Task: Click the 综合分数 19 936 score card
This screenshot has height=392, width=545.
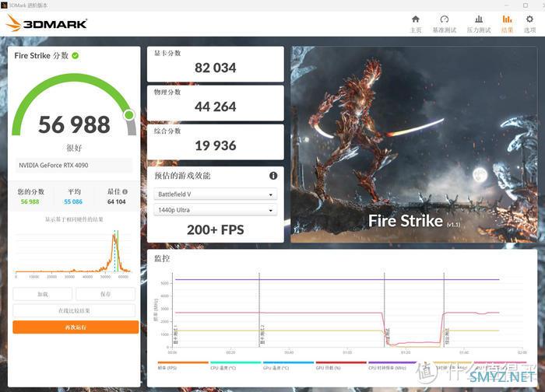Action: click(x=216, y=142)
